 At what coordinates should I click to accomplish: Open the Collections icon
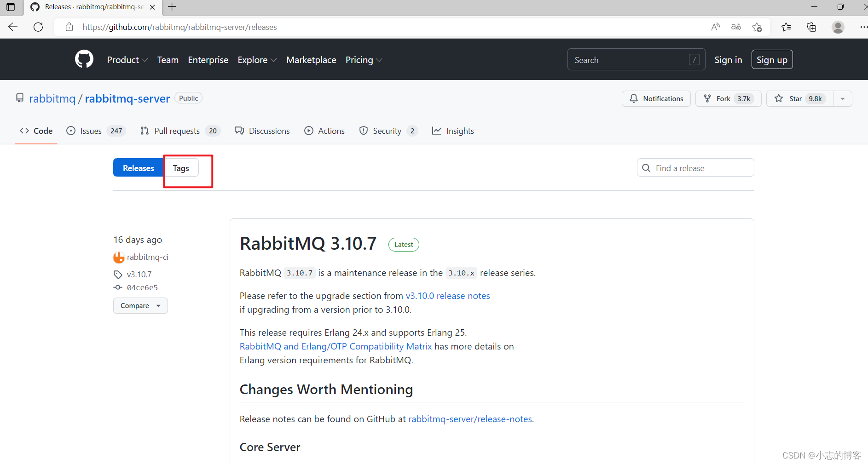(x=811, y=27)
